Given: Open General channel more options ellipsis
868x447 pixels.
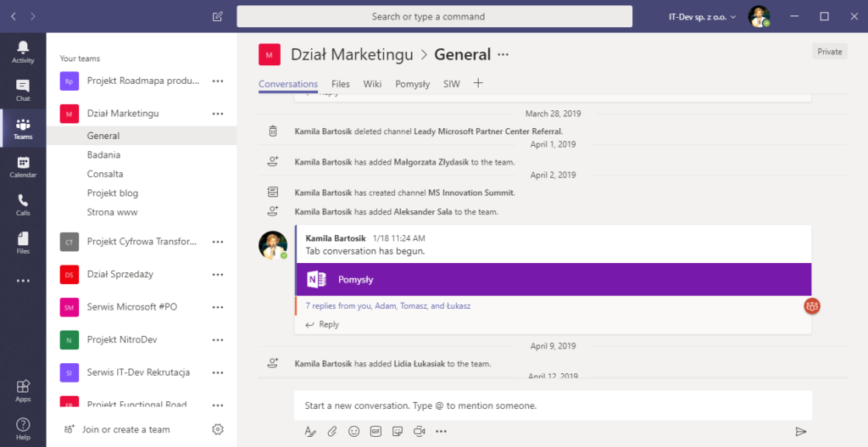Looking at the screenshot, I should pos(503,54).
